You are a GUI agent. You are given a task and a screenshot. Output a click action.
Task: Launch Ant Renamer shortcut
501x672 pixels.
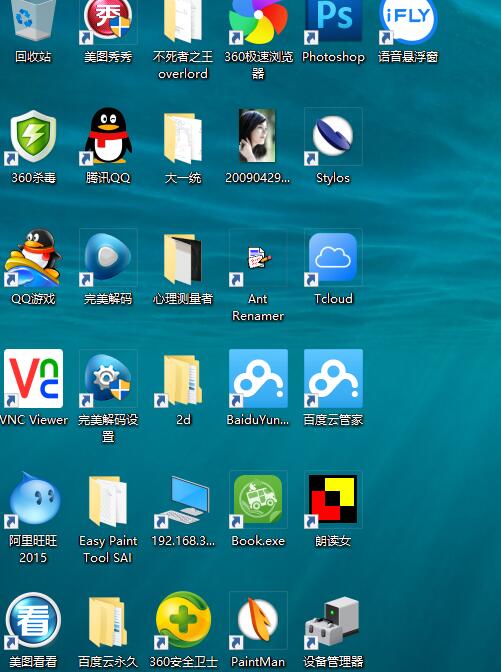tap(258, 258)
